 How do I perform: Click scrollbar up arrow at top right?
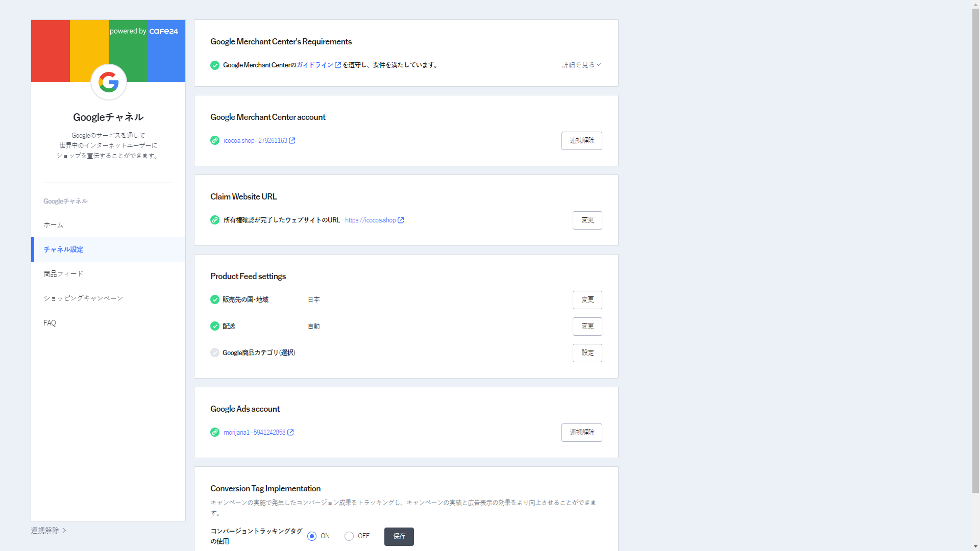(x=976, y=4)
